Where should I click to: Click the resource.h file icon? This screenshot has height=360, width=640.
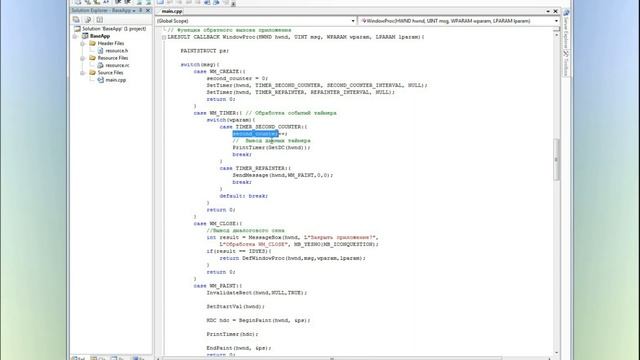100,51
